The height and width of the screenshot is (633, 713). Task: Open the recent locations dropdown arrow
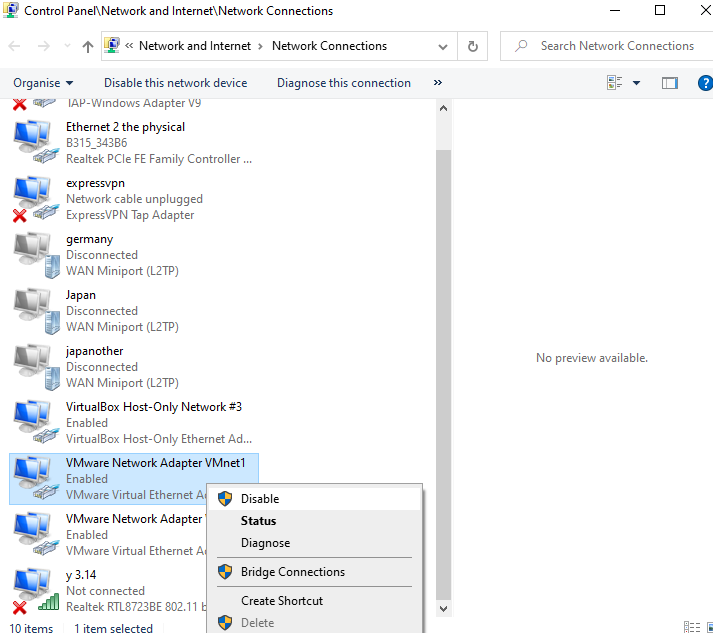click(x=67, y=45)
